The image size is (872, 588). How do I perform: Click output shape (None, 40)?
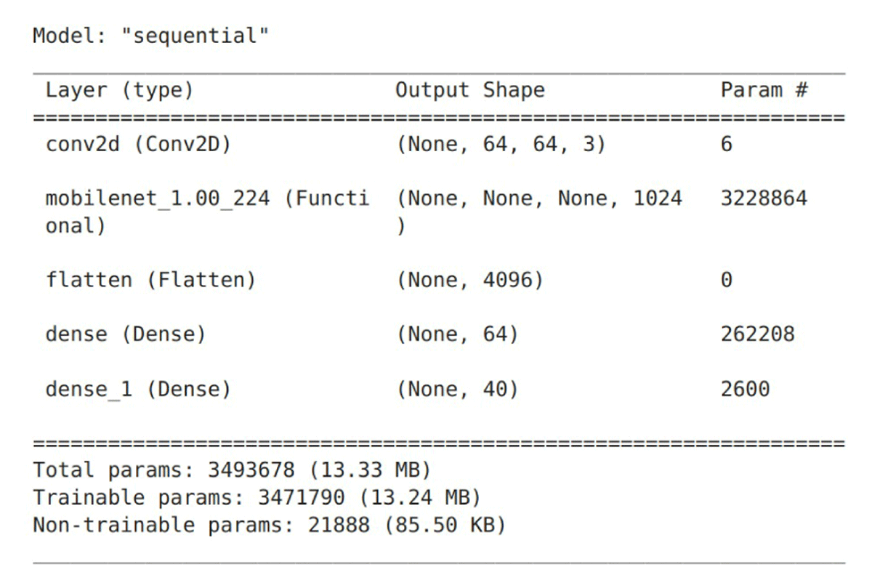click(457, 389)
